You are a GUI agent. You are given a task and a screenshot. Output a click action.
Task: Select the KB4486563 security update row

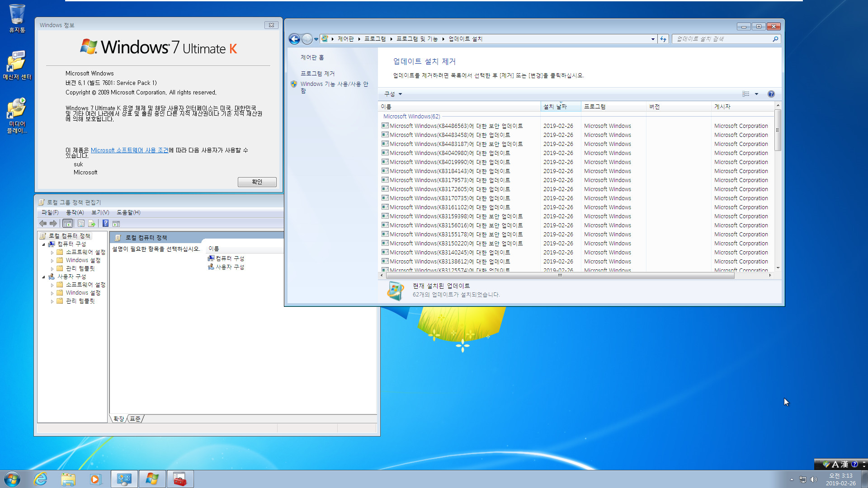point(576,126)
